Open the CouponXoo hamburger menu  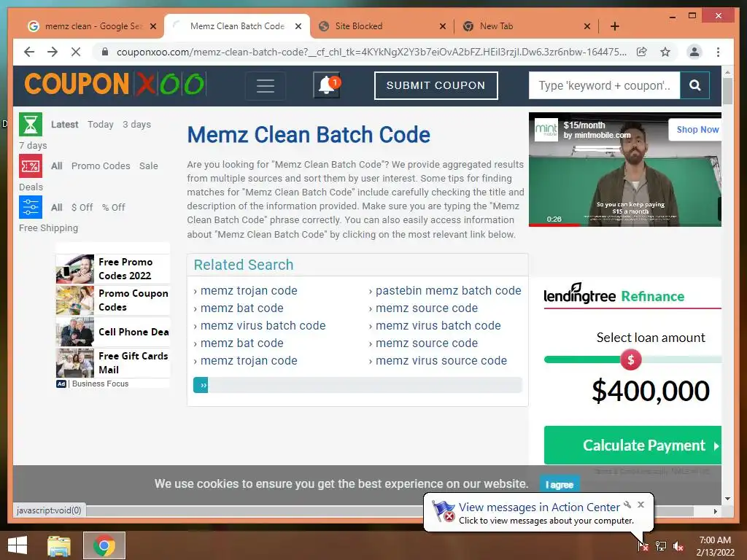pos(266,86)
